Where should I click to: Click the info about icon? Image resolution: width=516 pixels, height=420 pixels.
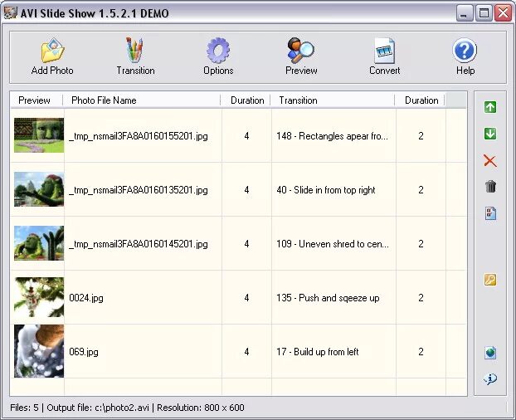(x=490, y=378)
